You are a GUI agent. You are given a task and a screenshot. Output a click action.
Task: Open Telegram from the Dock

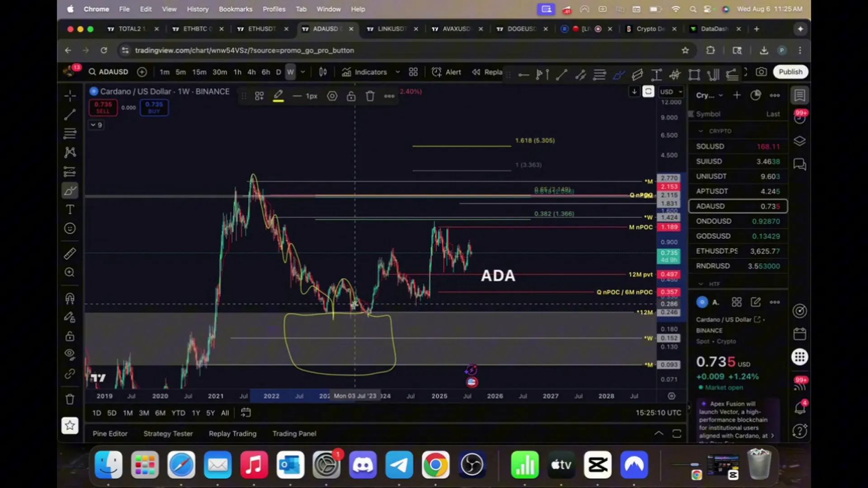click(399, 465)
